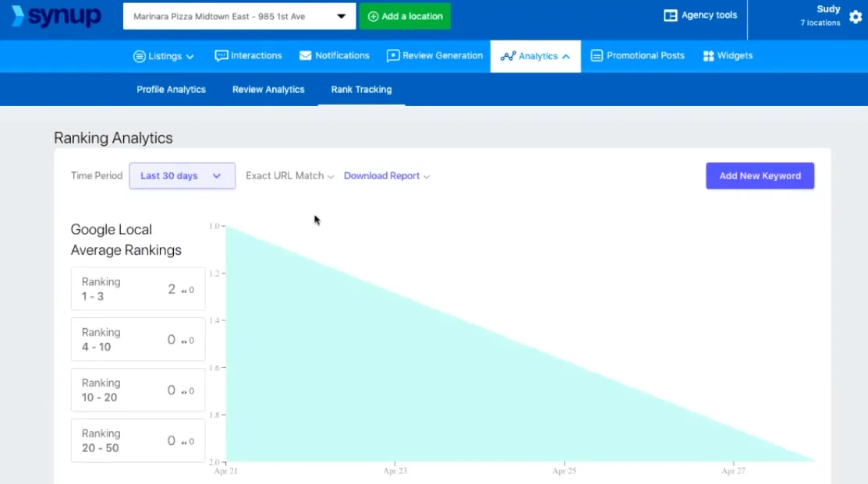Switch to the Review Analytics tab
This screenshot has height=484, width=868.
pyautogui.click(x=268, y=90)
